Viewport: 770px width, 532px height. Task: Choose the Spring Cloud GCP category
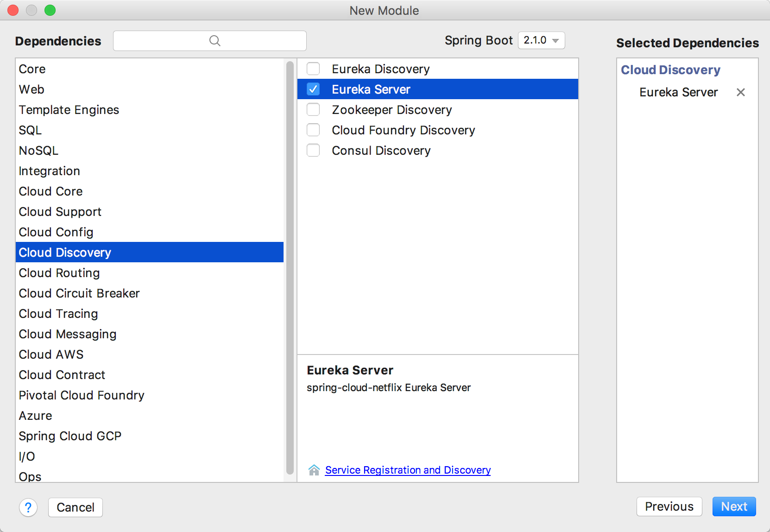[x=150, y=436]
